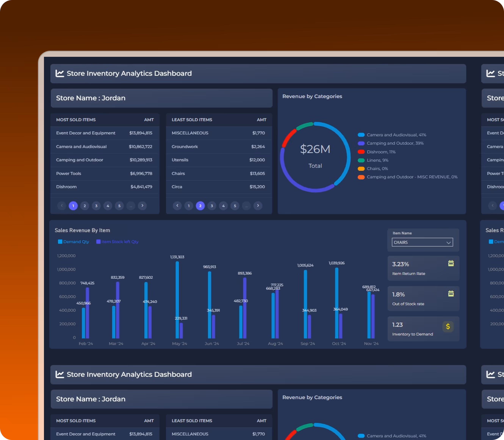Select page 4 in Most Sold Items pagination
Viewport: 504px width, 440px height.
108,206
